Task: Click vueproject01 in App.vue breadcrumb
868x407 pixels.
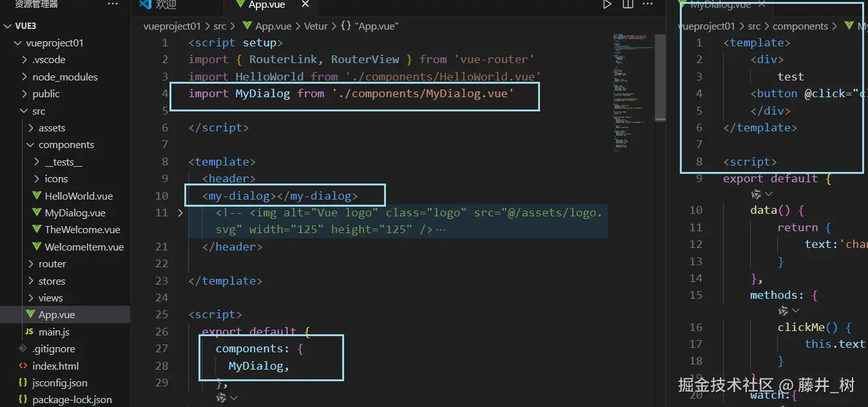Action: (x=172, y=26)
